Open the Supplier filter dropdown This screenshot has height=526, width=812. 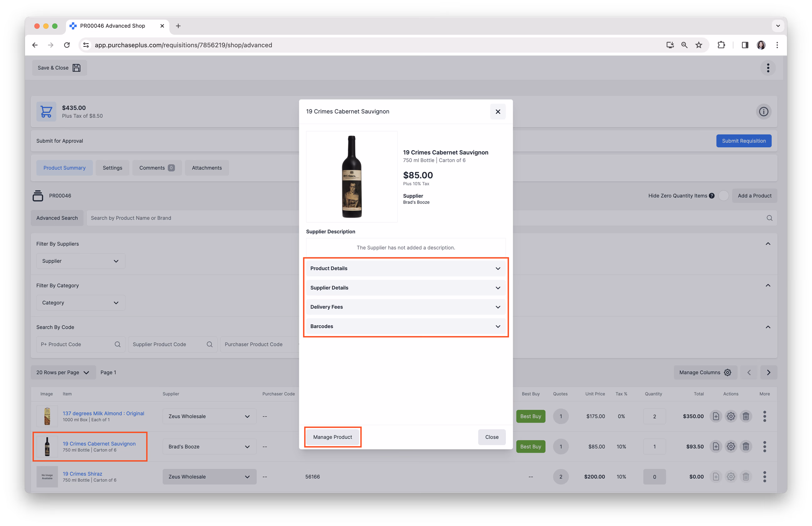pos(81,261)
